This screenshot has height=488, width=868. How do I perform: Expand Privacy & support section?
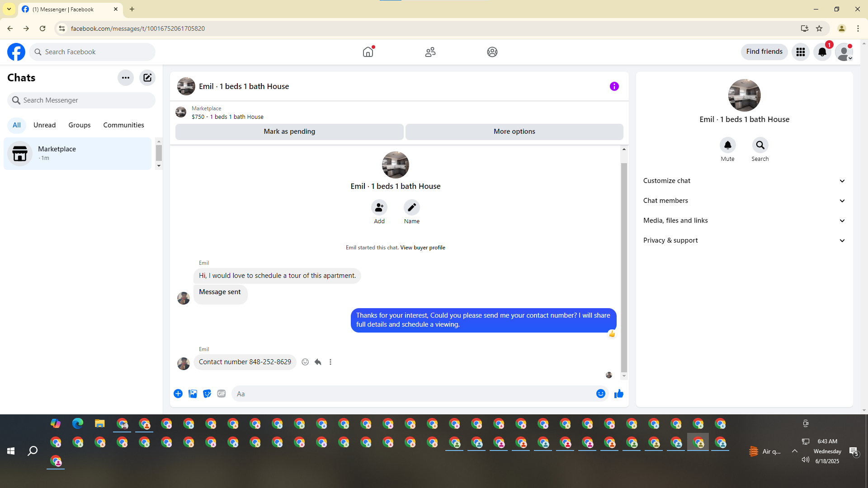pyautogui.click(x=745, y=240)
